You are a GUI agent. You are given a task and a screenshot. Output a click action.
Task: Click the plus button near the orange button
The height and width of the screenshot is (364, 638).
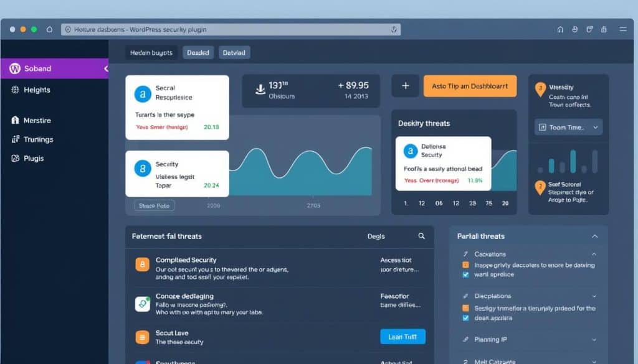[405, 86]
